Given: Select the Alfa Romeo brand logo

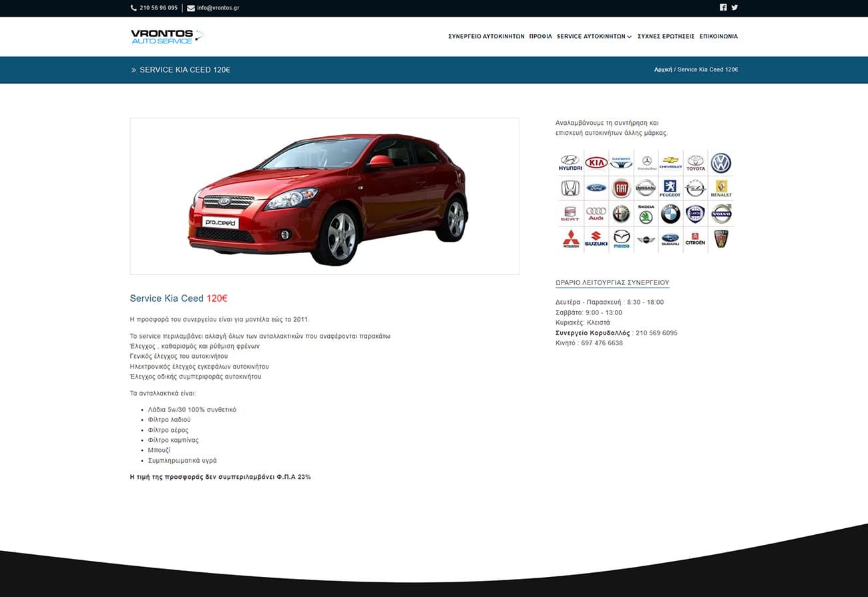Looking at the screenshot, I should tap(621, 214).
